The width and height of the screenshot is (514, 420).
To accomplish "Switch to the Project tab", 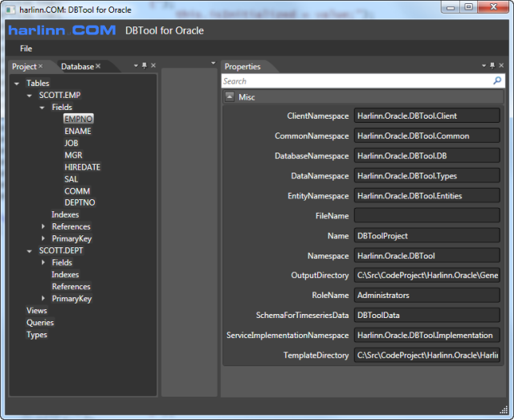I will (24, 67).
